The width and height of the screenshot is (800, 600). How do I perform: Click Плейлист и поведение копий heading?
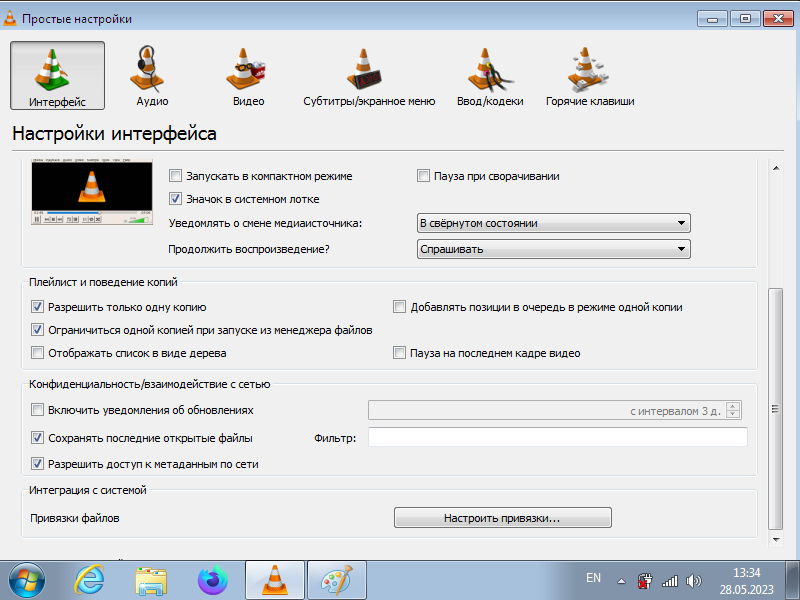(x=103, y=282)
